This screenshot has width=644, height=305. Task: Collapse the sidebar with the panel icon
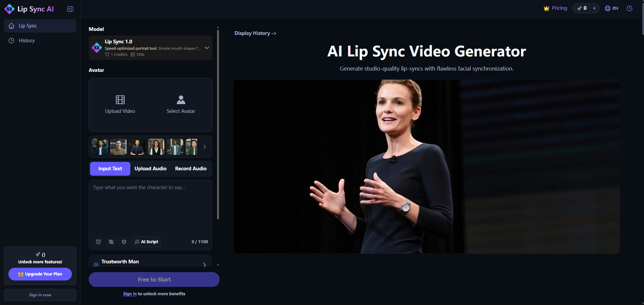click(70, 9)
